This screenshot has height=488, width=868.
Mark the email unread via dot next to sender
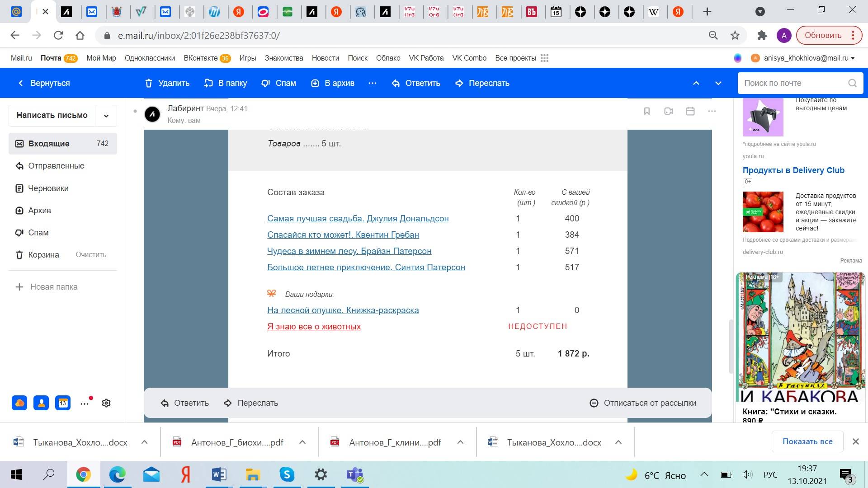(x=135, y=111)
